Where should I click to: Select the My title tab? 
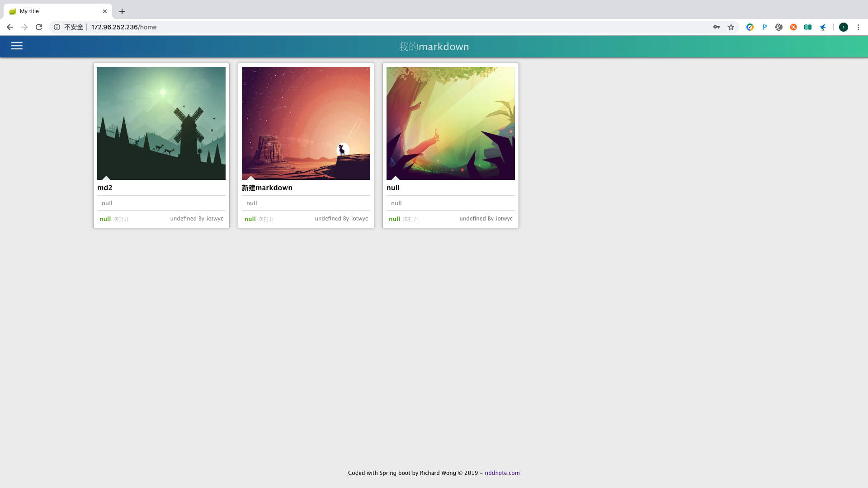(58, 11)
